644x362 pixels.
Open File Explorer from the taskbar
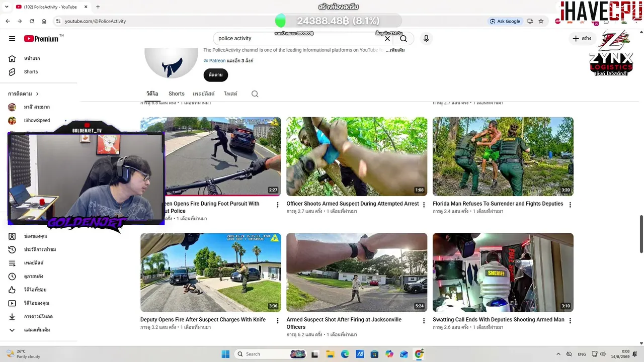tap(330, 354)
